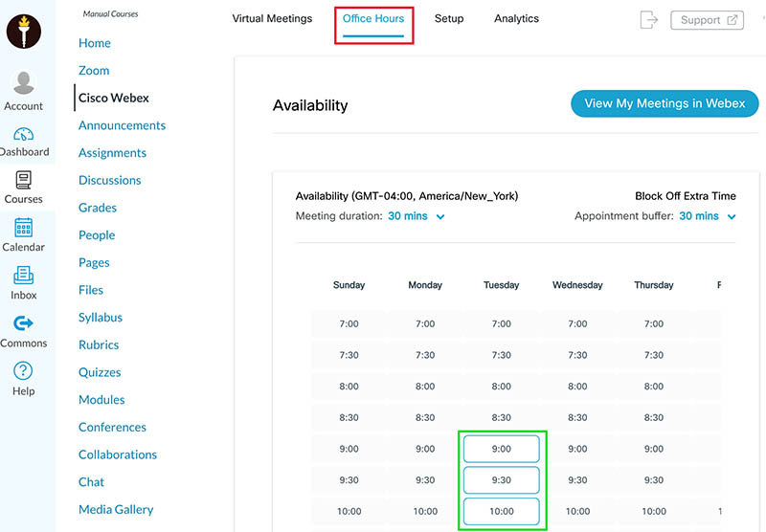
Task: Expand Appointment buffer 30 mins dropdown
Action: (x=708, y=216)
